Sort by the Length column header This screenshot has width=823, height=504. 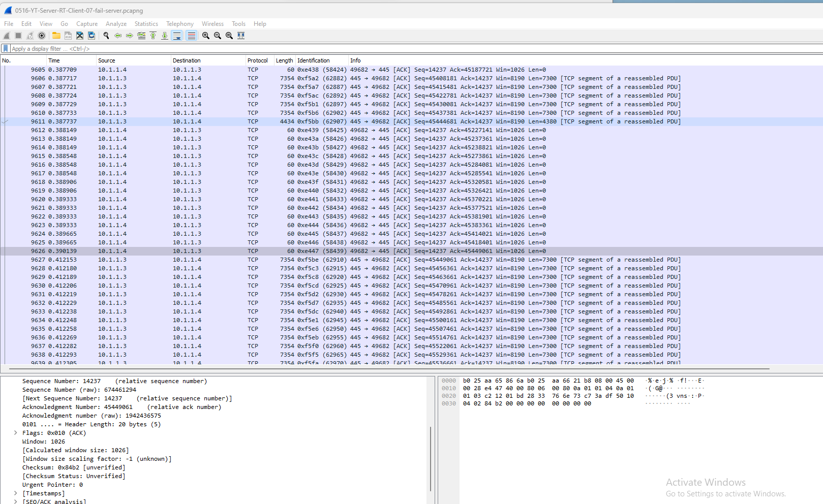coord(285,60)
